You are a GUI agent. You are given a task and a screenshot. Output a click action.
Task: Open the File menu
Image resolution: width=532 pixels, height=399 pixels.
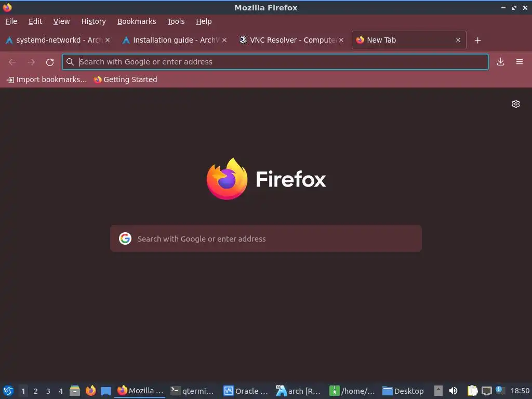[11, 21]
